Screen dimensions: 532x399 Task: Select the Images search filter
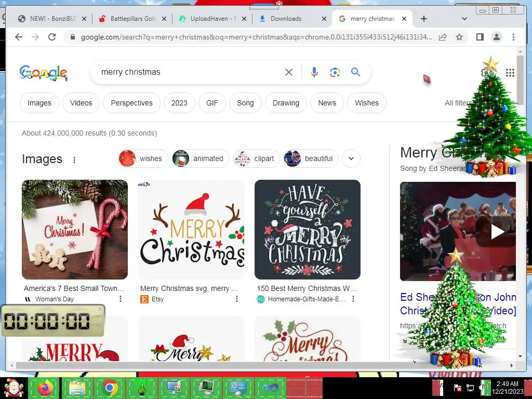pyautogui.click(x=39, y=103)
